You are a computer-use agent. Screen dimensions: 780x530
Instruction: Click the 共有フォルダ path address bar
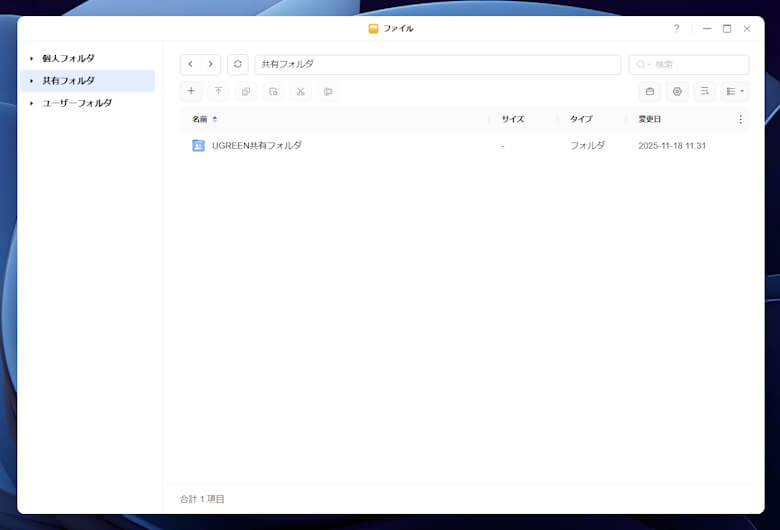coord(437,64)
